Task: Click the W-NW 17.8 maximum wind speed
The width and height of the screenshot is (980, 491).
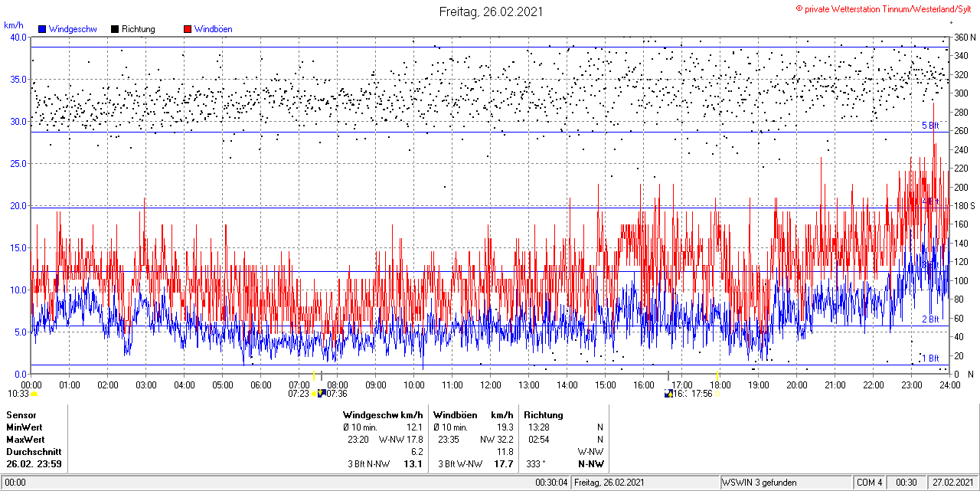Action: (x=401, y=440)
